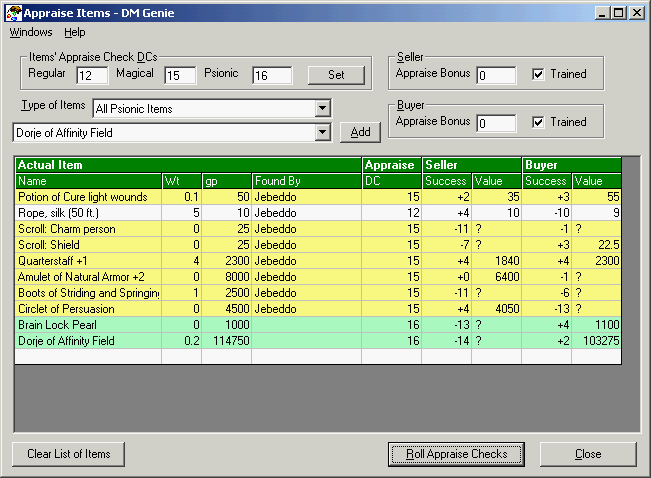Click the 22.5 buyer value cell
The image size is (651, 478).
coord(597,245)
